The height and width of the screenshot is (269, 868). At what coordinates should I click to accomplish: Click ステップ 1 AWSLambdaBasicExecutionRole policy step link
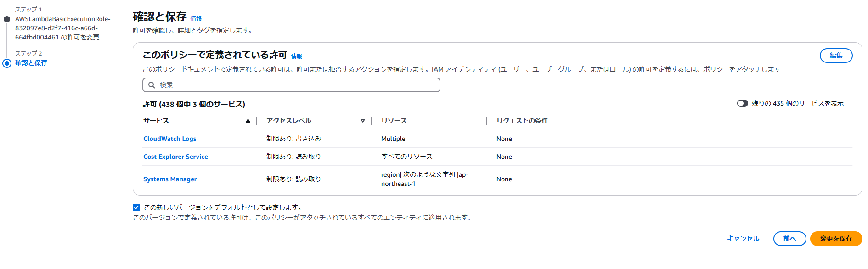click(x=62, y=28)
